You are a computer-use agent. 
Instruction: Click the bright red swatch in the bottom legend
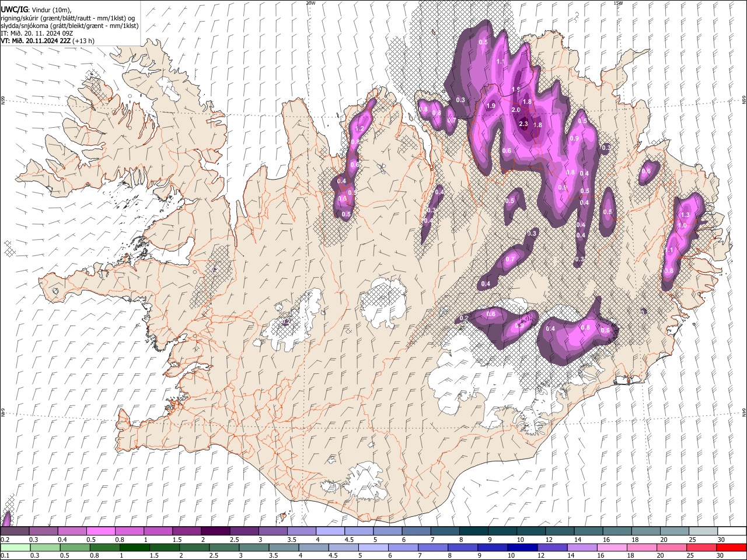pyautogui.click(x=731, y=548)
